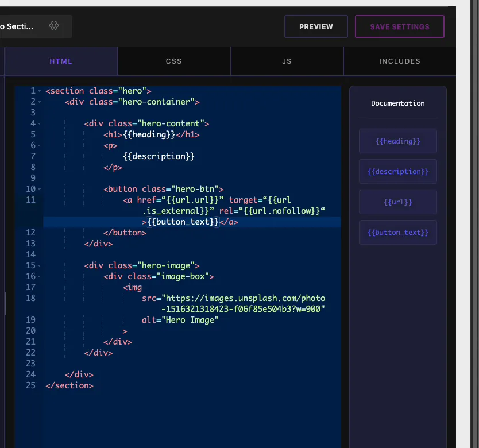The image size is (479, 448).
Task: Click {{description}} in the code editor
Action: click(159, 156)
